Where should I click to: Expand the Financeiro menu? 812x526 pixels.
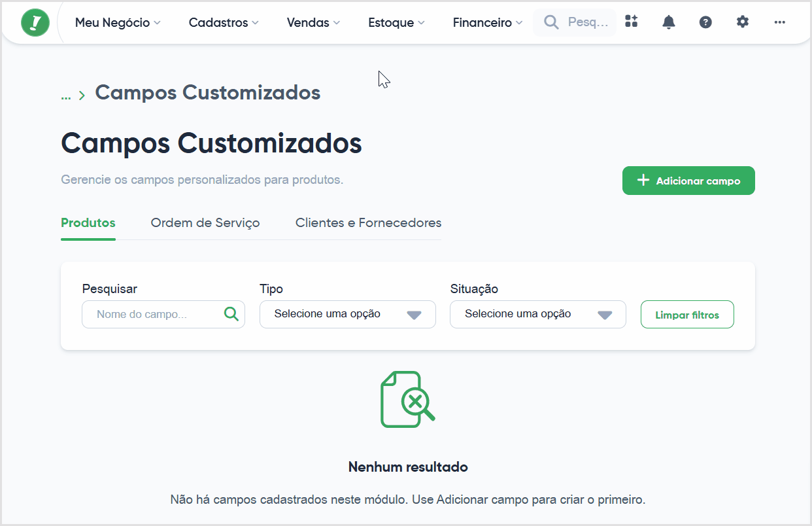click(488, 22)
